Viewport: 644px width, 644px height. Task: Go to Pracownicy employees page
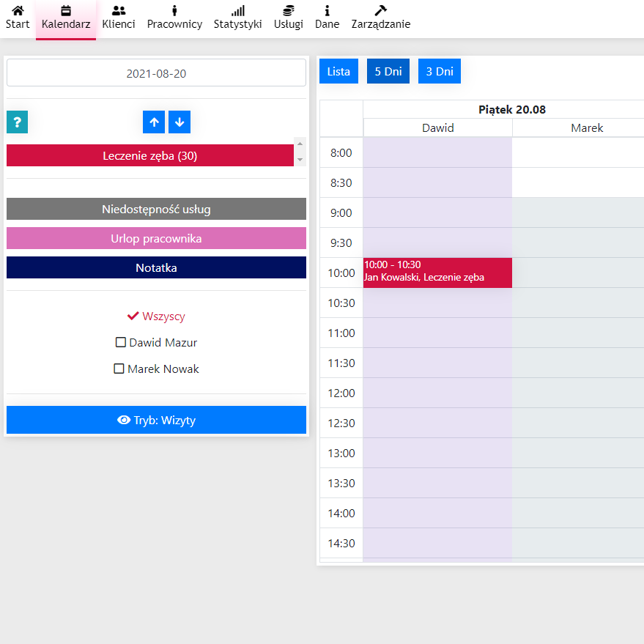click(174, 18)
